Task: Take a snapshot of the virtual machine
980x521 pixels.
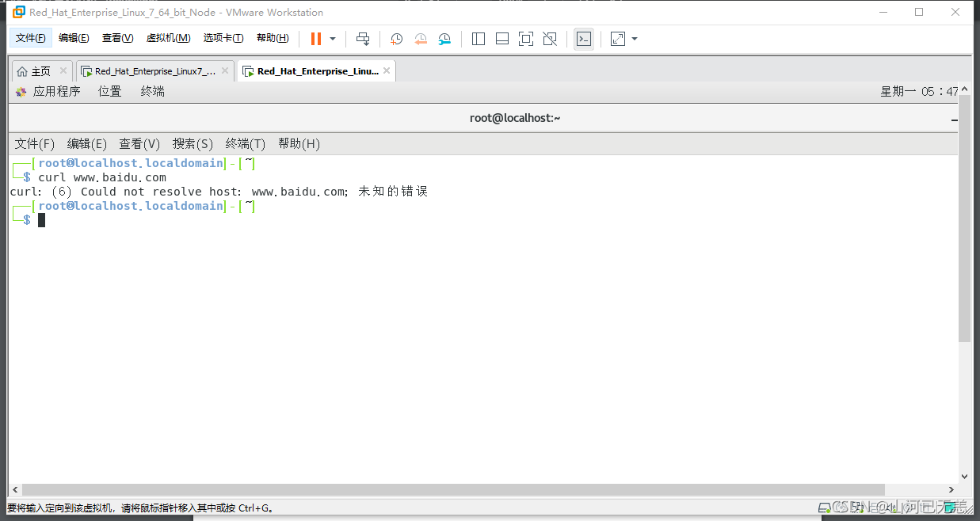Action: (397, 39)
